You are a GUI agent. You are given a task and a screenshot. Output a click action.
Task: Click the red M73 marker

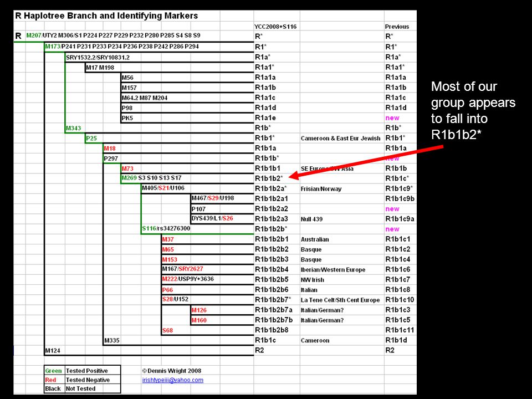127,168
